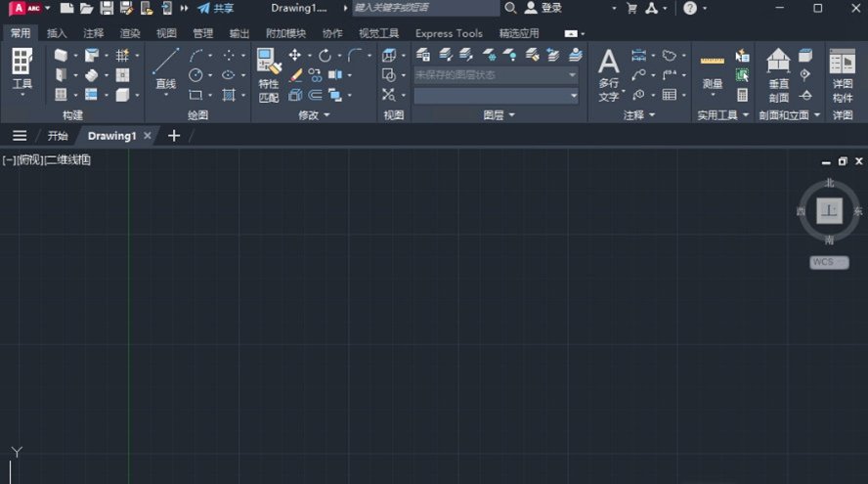Viewport: 868px width, 484px height.
Task: Click the Layer Properties icon in 图层 panel
Action: tap(423, 55)
